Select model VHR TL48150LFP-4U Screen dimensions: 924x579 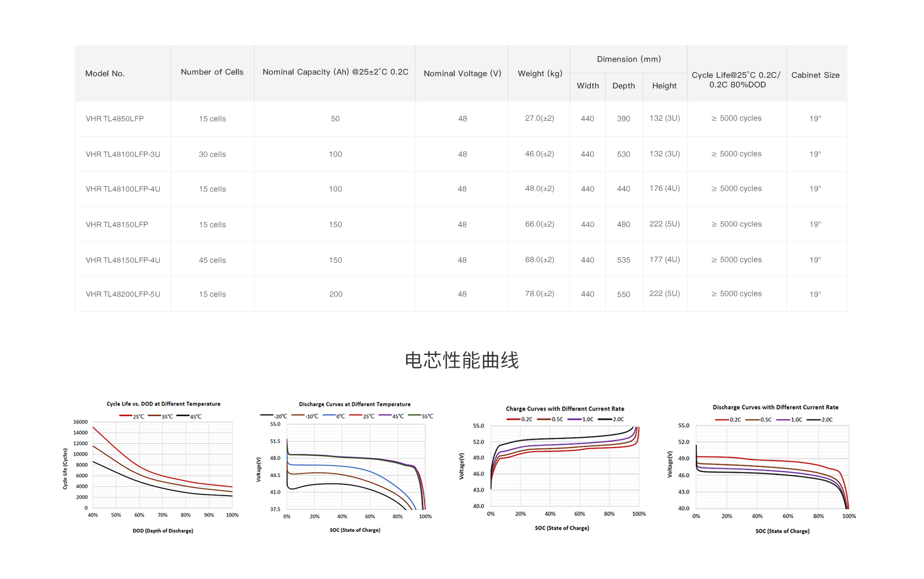(123, 260)
